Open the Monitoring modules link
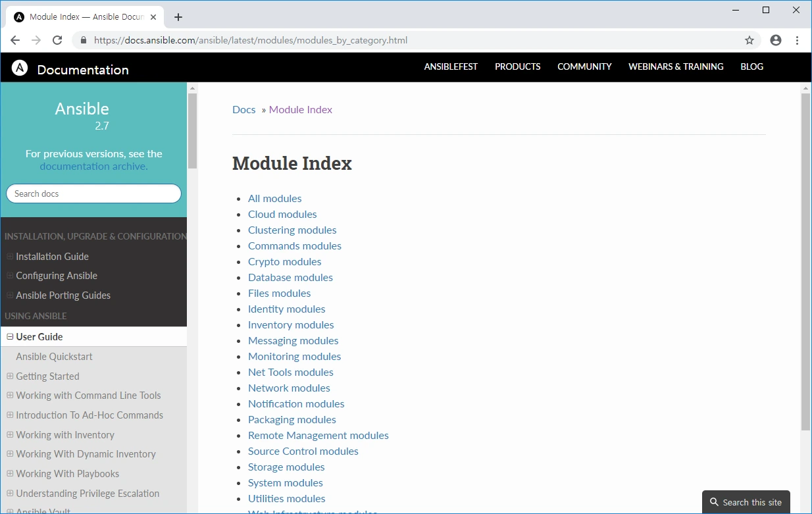This screenshot has width=812, height=514. (295, 356)
